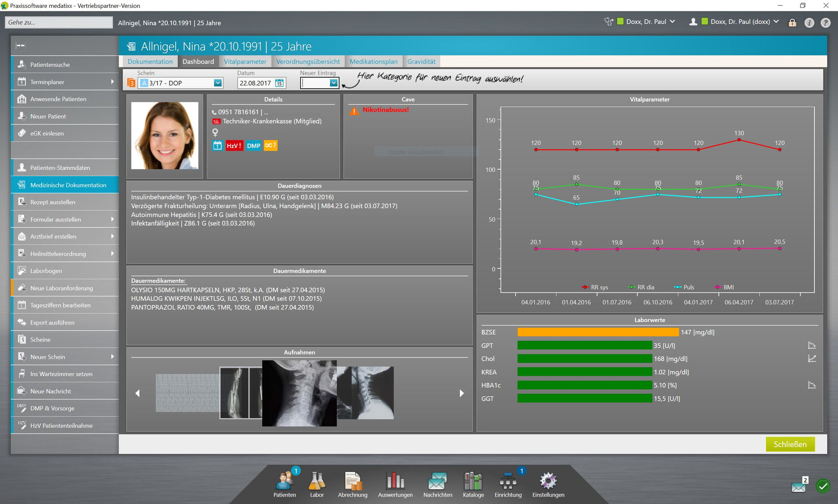The height and width of the screenshot is (504, 838).
Task: Click the right arrow in the Aufnahmen image carousel
Action: [462, 393]
